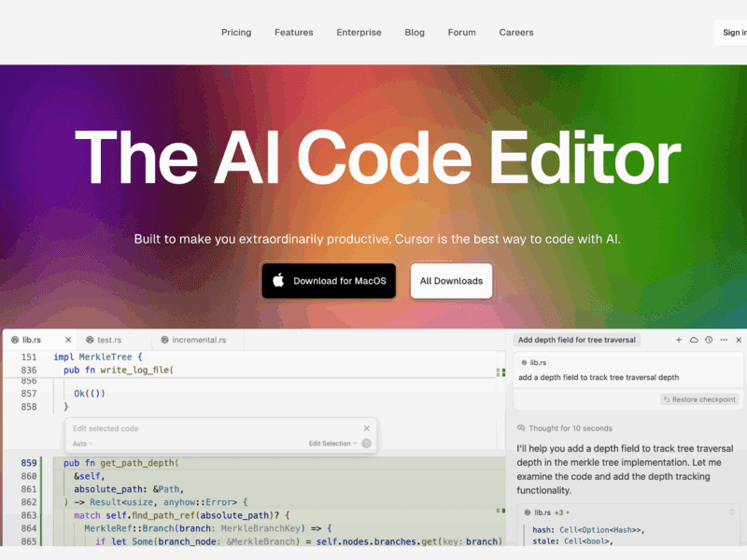Click Rust file icon on incremental.rs tab

(x=165, y=340)
